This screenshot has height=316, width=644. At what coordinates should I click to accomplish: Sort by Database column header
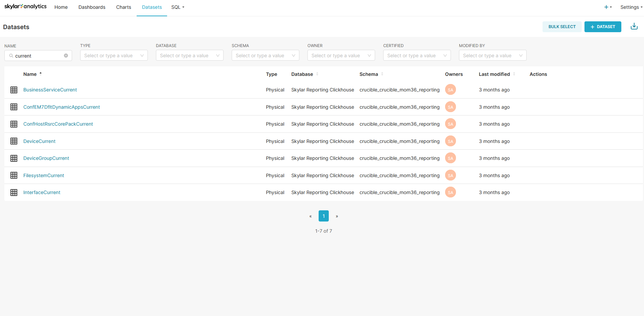(305, 74)
